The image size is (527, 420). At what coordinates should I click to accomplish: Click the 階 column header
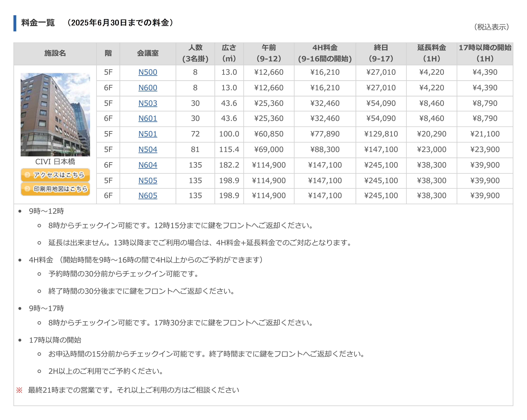pyautogui.click(x=108, y=54)
